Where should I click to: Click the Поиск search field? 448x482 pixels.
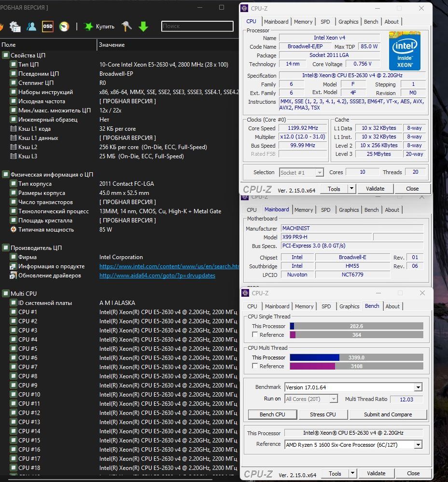[x=197, y=26]
